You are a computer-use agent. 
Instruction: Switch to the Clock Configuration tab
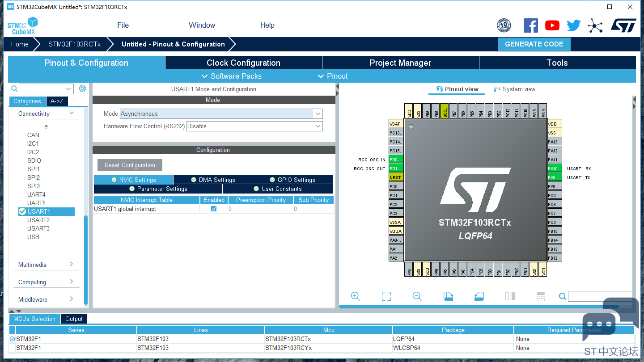tap(244, 63)
